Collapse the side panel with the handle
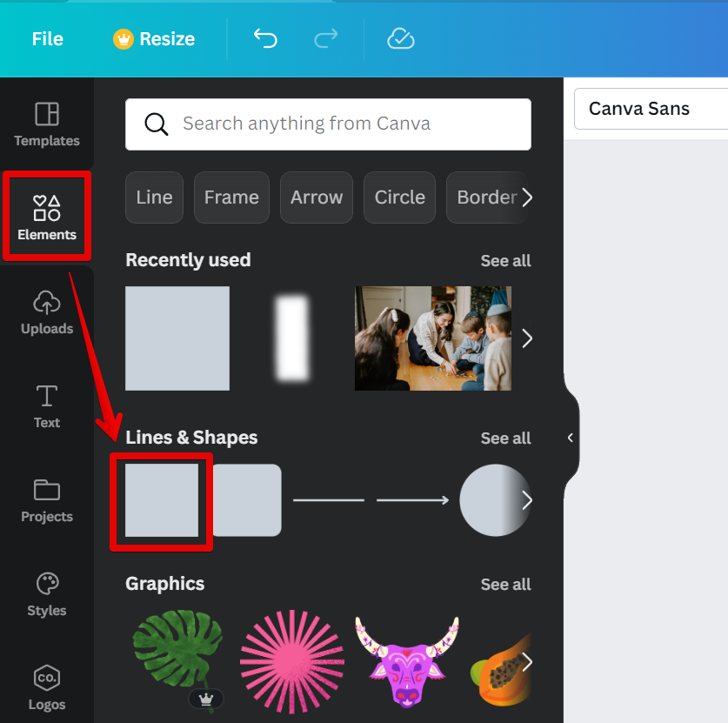The width and height of the screenshot is (728, 723). point(571,438)
